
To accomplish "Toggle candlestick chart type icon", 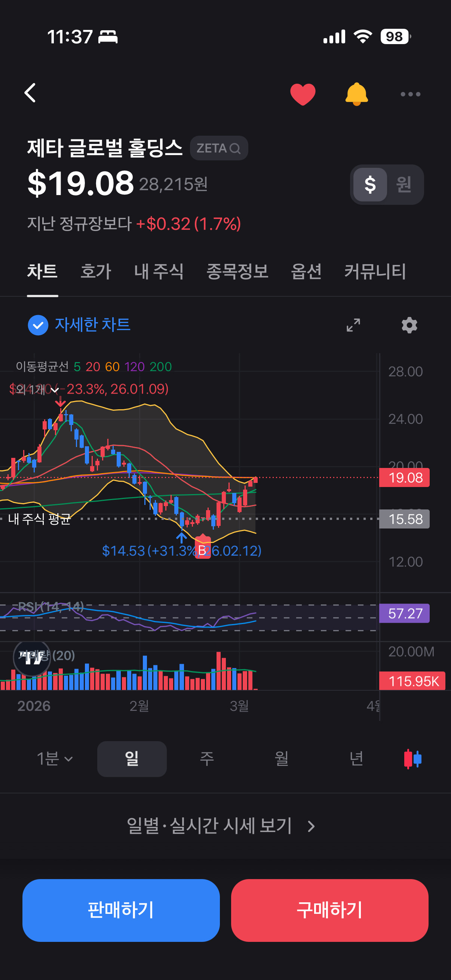I will 412,759.
